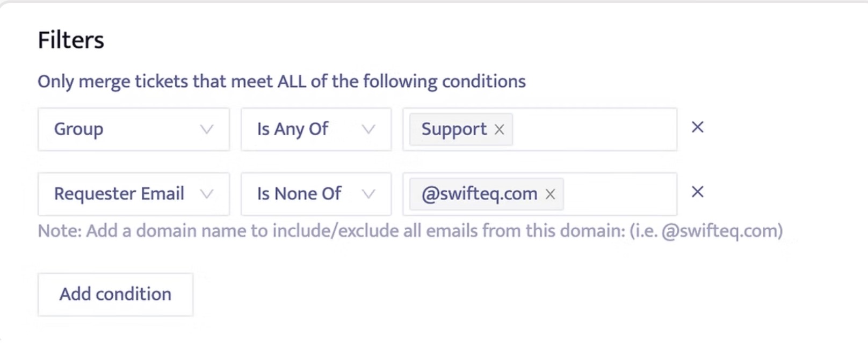Click the Filters section heading
The height and width of the screenshot is (350, 868).
pyautogui.click(x=71, y=40)
